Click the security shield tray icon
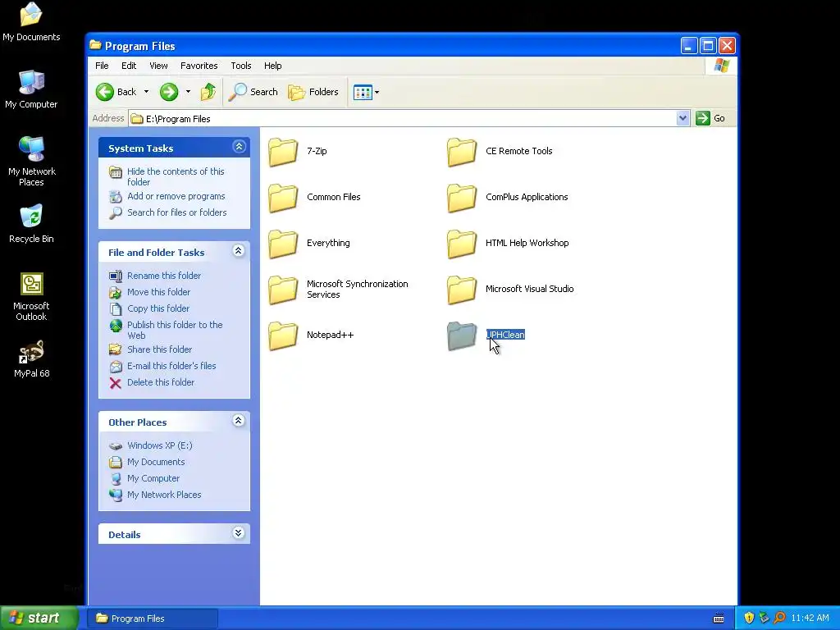Screen dimensions: 840x630 coord(749,619)
